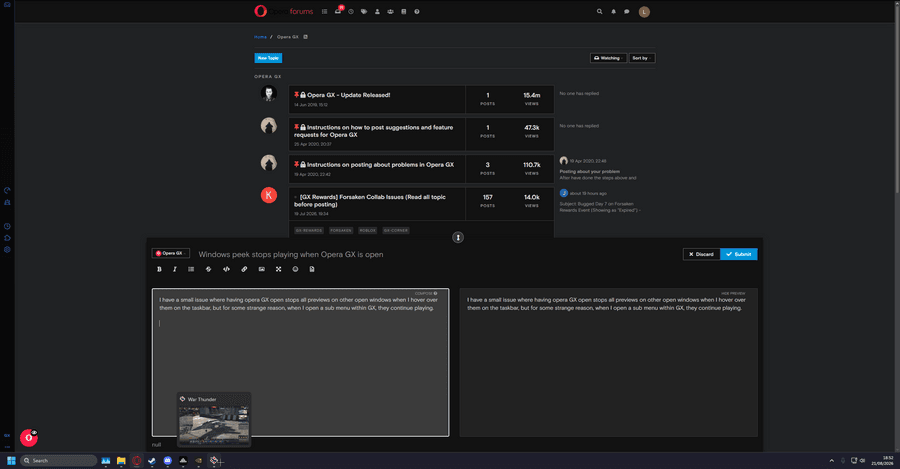
Task: Open the Tags icon in navbar
Action: coord(364,11)
